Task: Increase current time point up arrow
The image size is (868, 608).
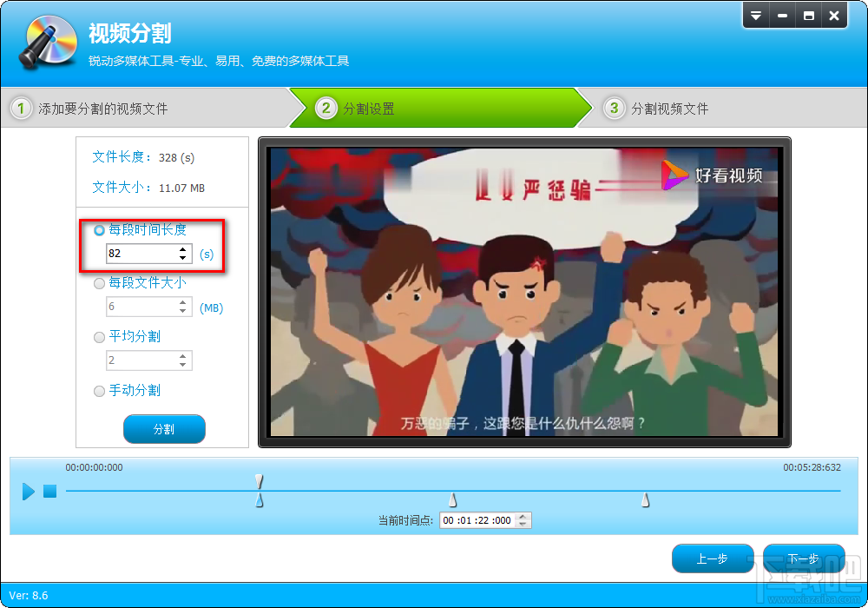Action: click(x=523, y=517)
